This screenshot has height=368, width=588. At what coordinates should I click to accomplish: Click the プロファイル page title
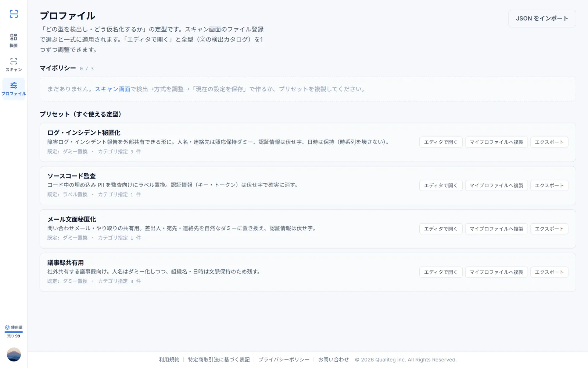coord(67,16)
